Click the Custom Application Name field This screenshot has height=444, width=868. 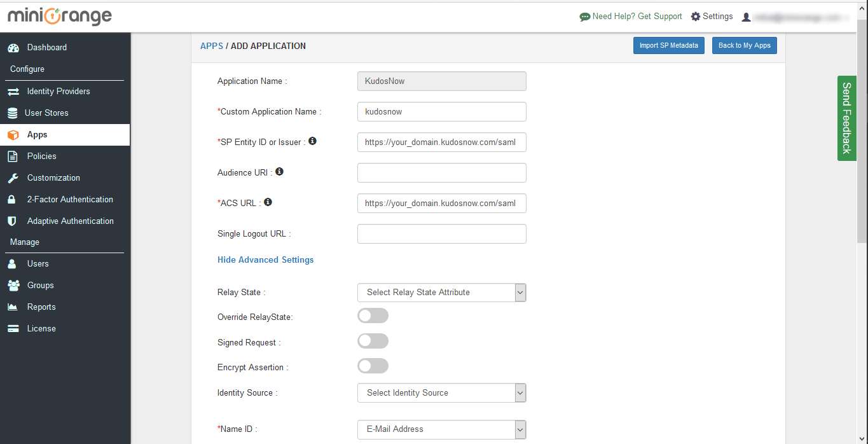(x=442, y=111)
